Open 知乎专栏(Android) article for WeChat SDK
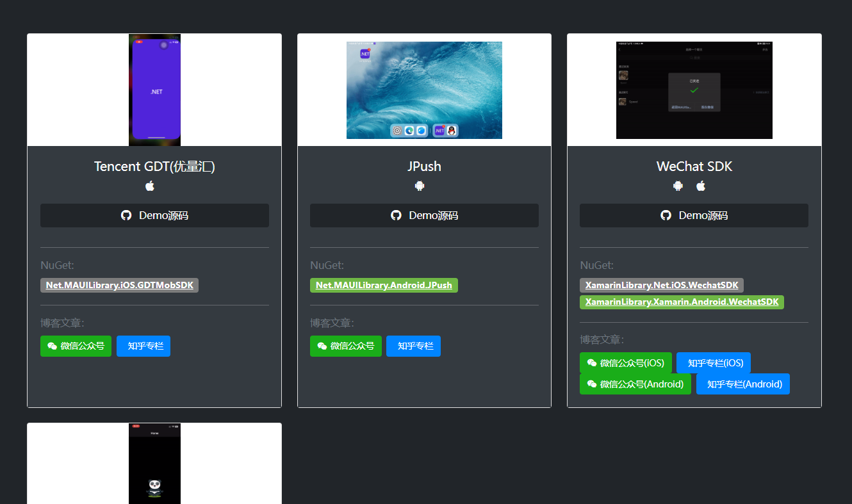852x504 pixels. (743, 384)
